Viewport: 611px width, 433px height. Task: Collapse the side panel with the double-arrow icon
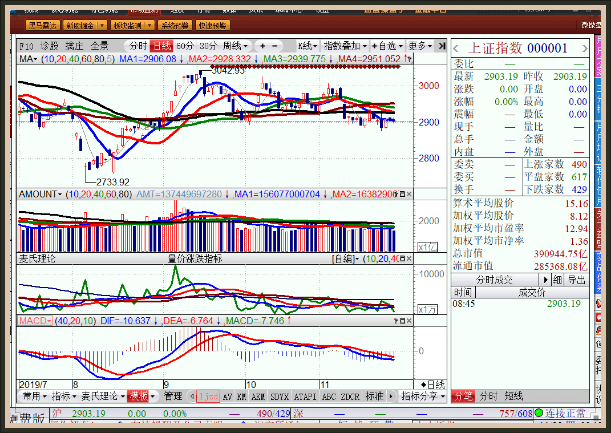(441, 46)
